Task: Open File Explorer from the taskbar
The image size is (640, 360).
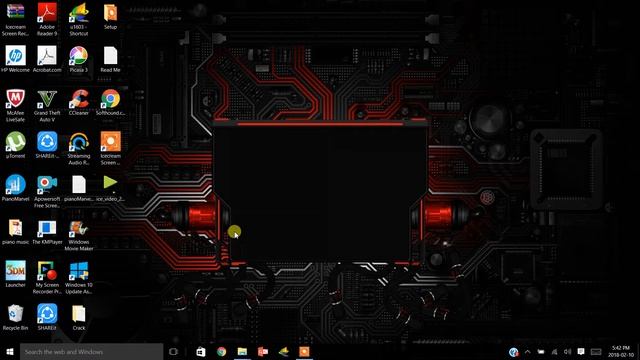Action: [x=242, y=351]
